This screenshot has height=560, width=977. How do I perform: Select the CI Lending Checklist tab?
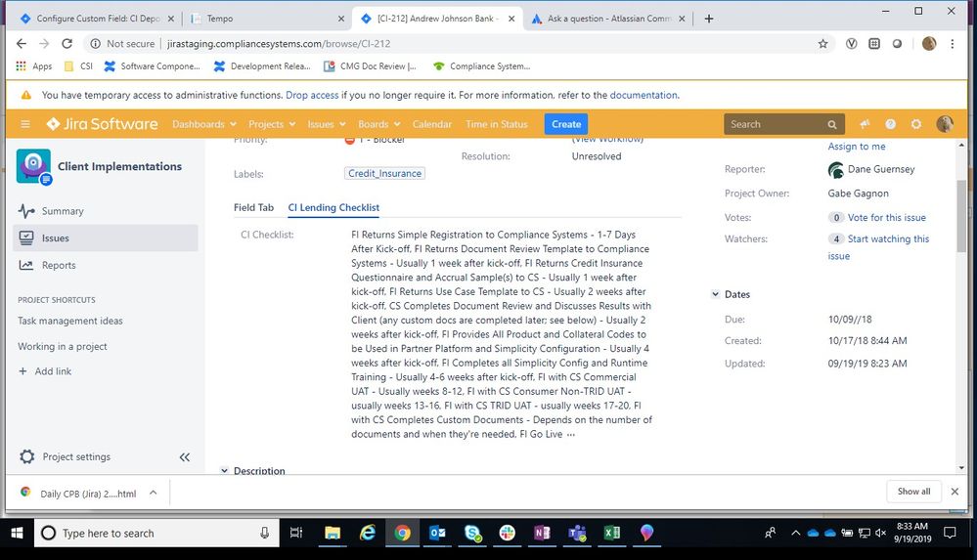click(x=333, y=207)
